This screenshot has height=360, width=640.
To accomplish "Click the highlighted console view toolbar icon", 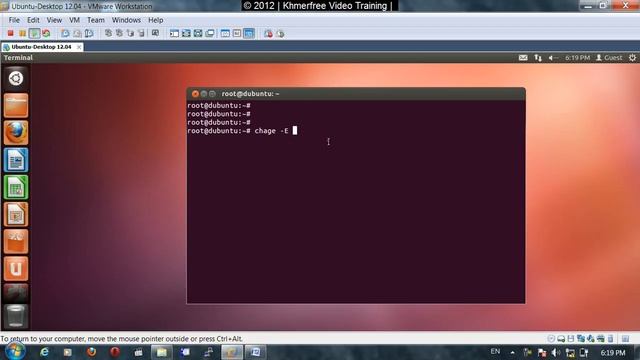I will point(249,33).
